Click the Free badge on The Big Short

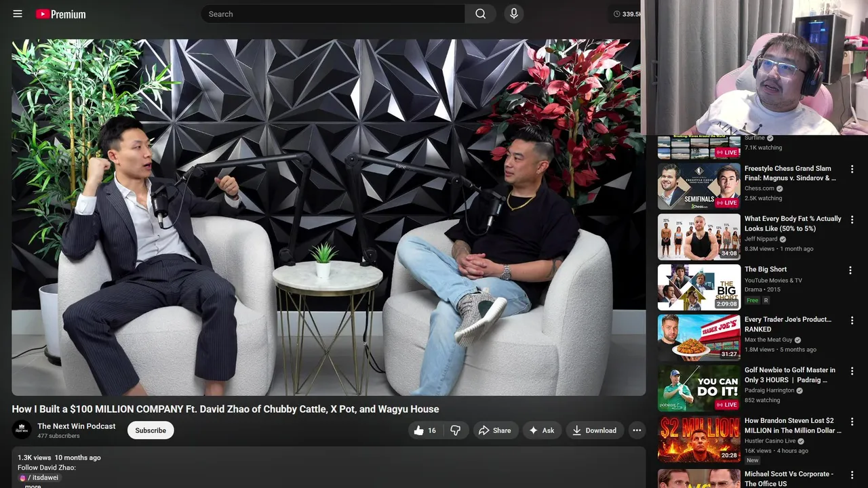(752, 300)
